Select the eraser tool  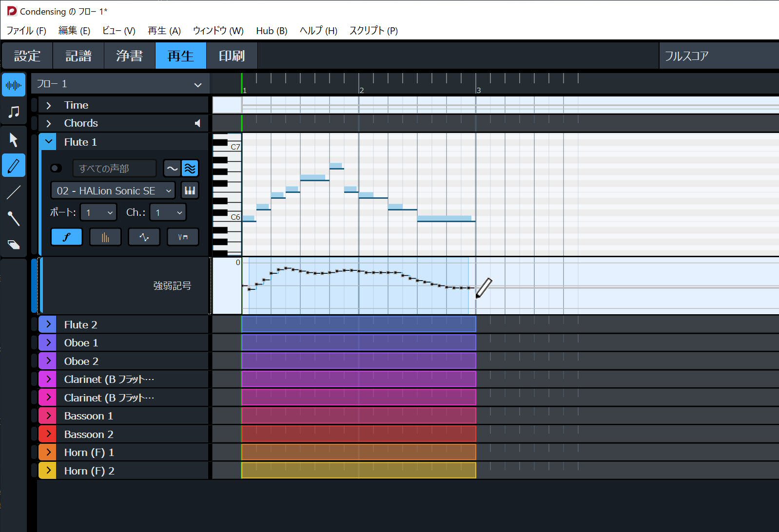click(14, 245)
